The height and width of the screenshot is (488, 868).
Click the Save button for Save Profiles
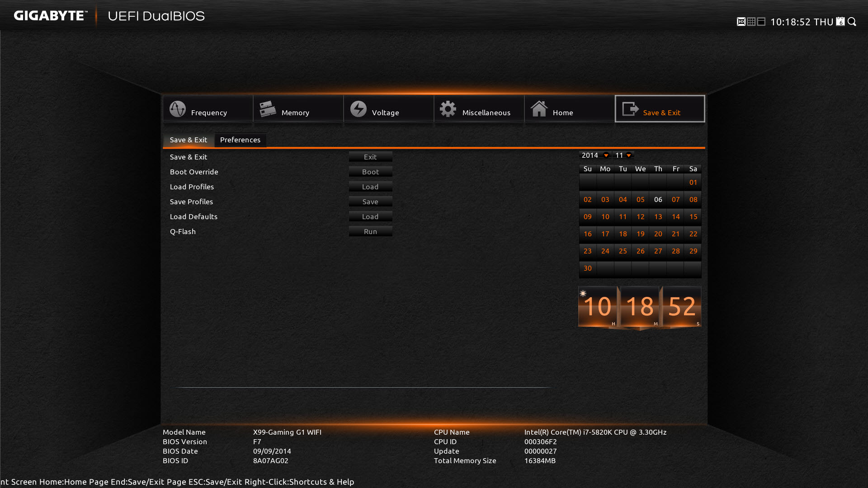370,202
